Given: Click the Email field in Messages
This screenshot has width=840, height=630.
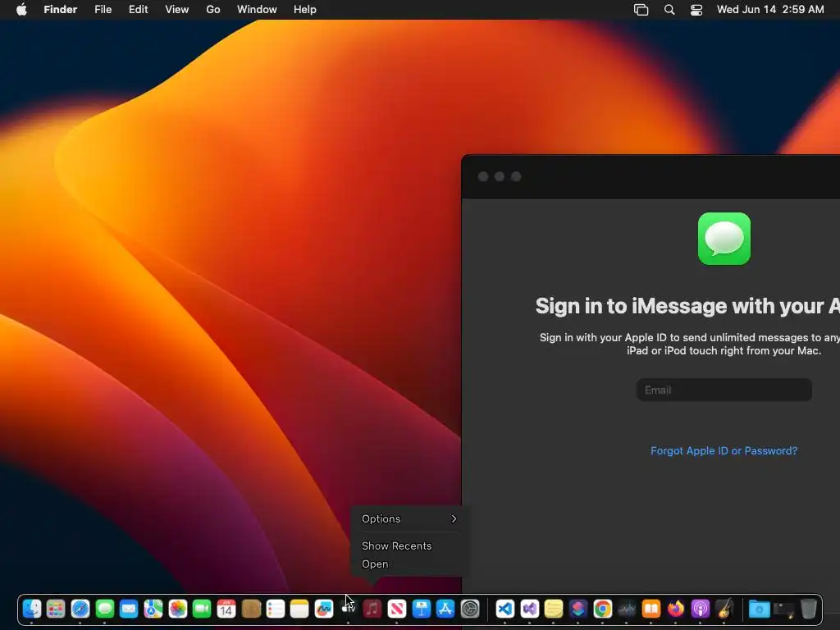Looking at the screenshot, I should [724, 390].
